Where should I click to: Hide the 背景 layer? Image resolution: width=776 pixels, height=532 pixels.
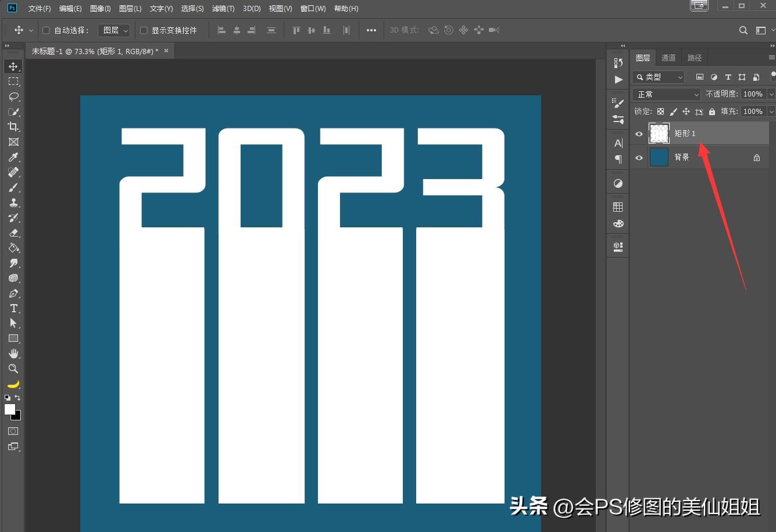pos(639,158)
